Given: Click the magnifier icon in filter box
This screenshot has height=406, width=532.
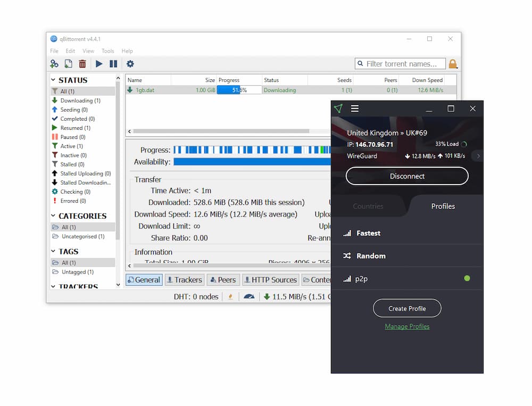Looking at the screenshot, I should pos(360,63).
